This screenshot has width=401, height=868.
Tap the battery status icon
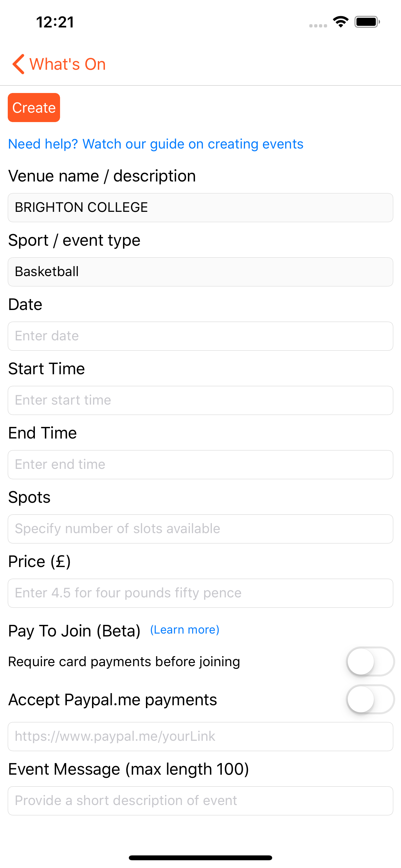[367, 22]
